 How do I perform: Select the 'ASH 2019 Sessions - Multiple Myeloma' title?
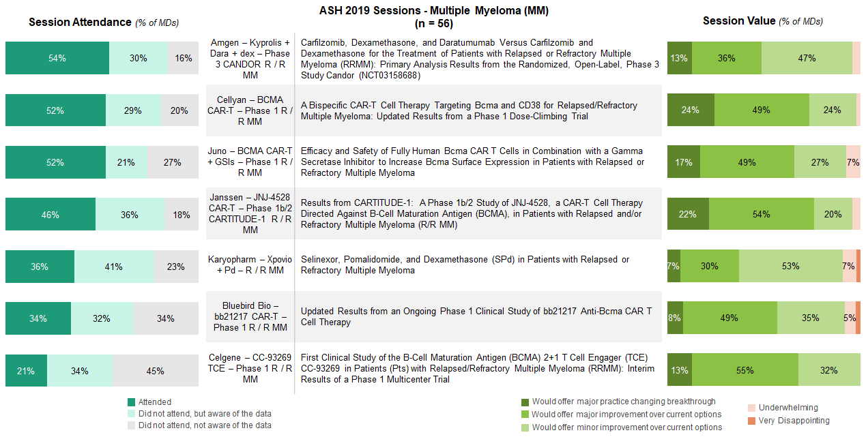click(x=434, y=11)
